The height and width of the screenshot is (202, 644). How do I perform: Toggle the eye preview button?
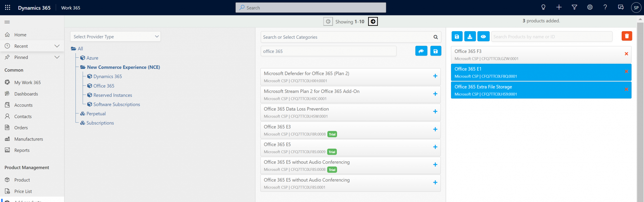click(483, 37)
